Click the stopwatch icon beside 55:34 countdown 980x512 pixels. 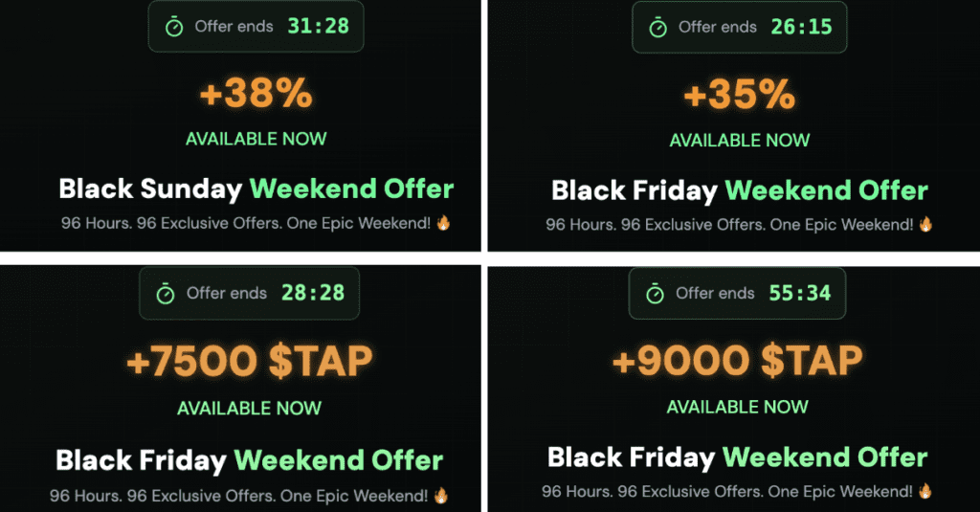click(x=656, y=294)
